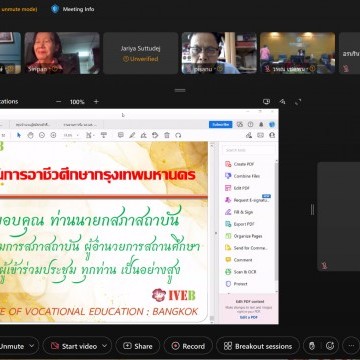The height and width of the screenshot is (360, 360).
Task: Select the highlighter pen tool icon
Action: point(132,135)
